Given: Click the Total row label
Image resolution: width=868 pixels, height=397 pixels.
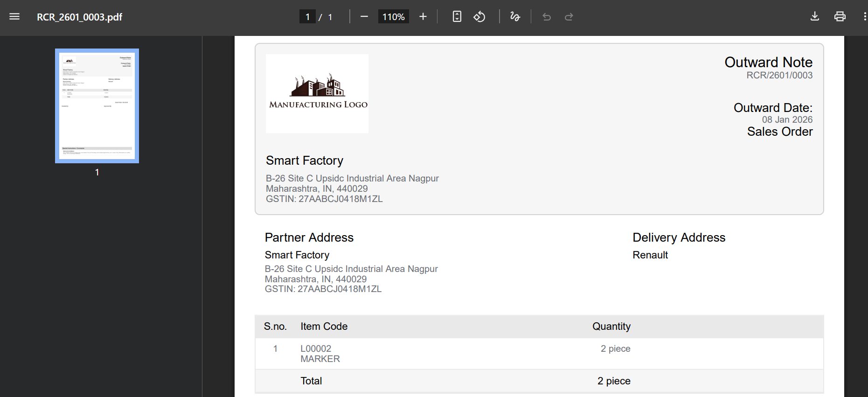Looking at the screenshot, I should click(311, 381).
